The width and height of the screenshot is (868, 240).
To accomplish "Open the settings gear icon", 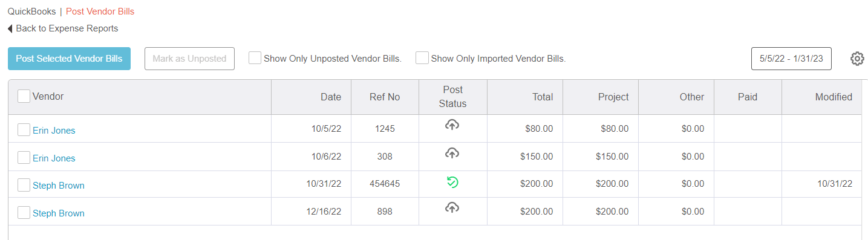I will coord(857,59).
